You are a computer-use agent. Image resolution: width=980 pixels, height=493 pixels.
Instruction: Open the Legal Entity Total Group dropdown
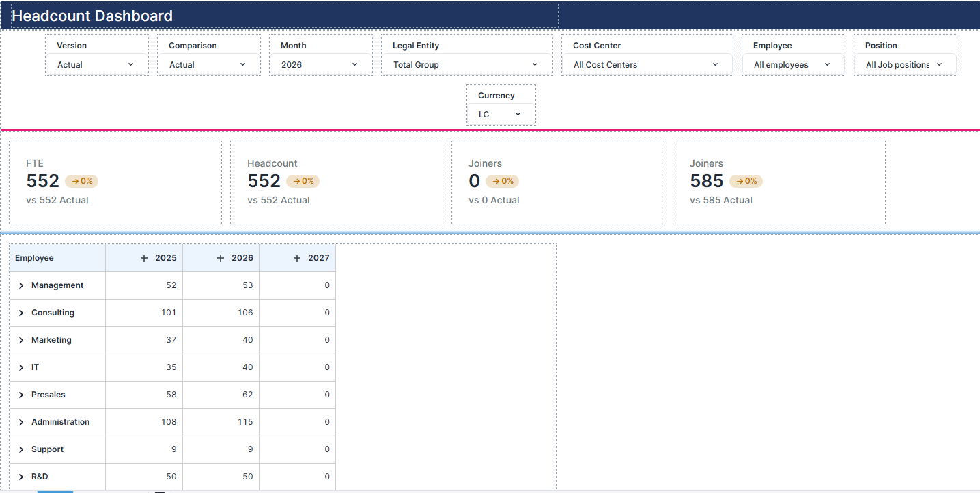pyautogui.click(x=466, y=65)
